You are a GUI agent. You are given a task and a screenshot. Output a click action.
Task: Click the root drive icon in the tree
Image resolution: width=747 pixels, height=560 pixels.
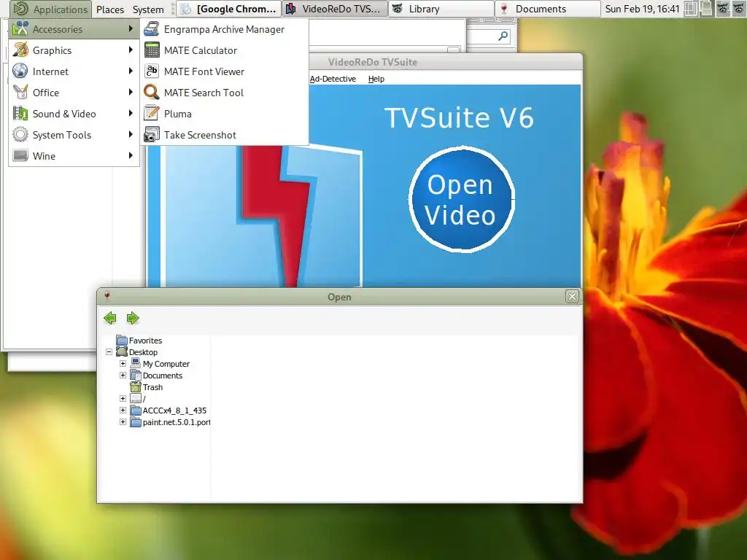click(x=135, y=399)
